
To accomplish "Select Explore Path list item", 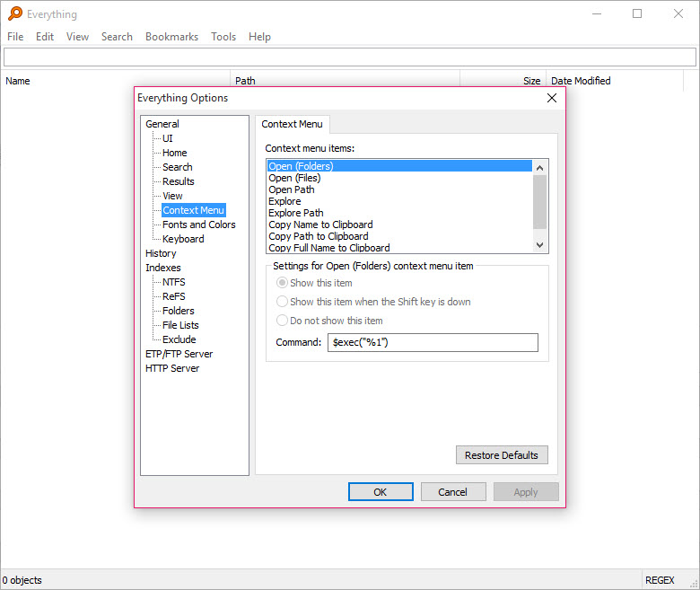I will point(399,213).
